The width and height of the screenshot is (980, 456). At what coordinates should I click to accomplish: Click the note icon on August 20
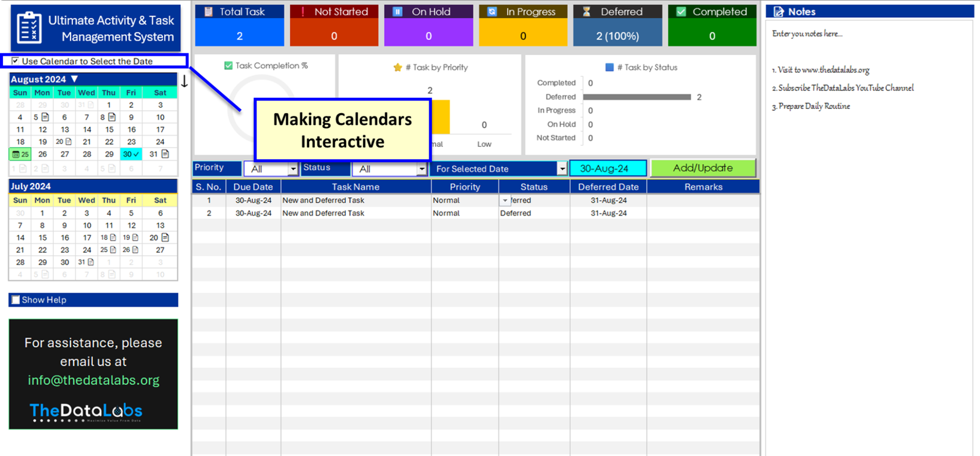pyautogui.click(x=68, y=141)
